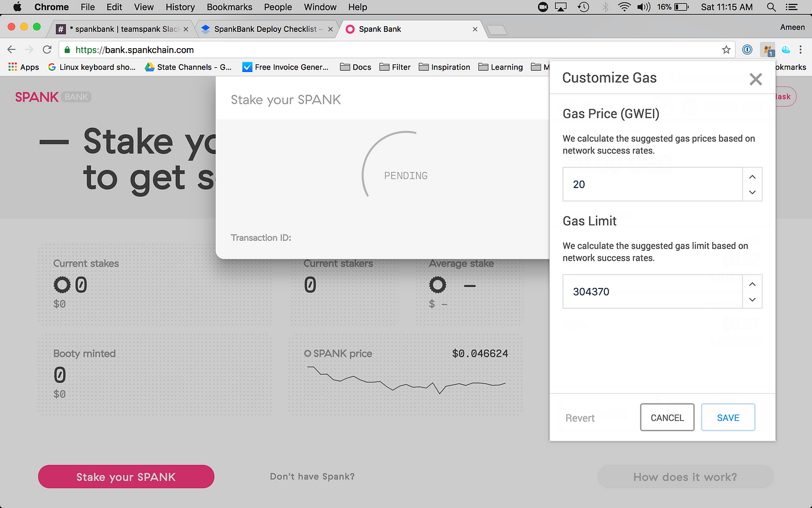Screen dimensions: 812x508
Task: Click the SPANK price chart line
Action: click(406, 380)
